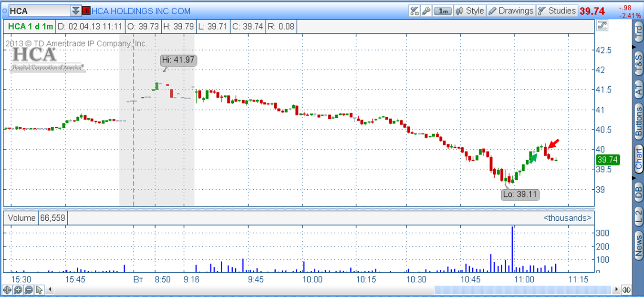Switch to the L2 side tab
644x297 pixels.
(x=638, y=216)
